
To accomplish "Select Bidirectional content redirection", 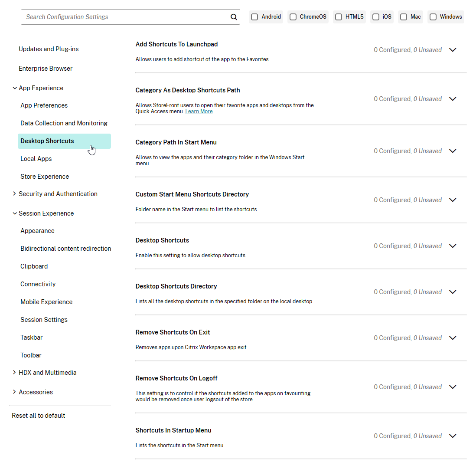I will pos(65,249).
